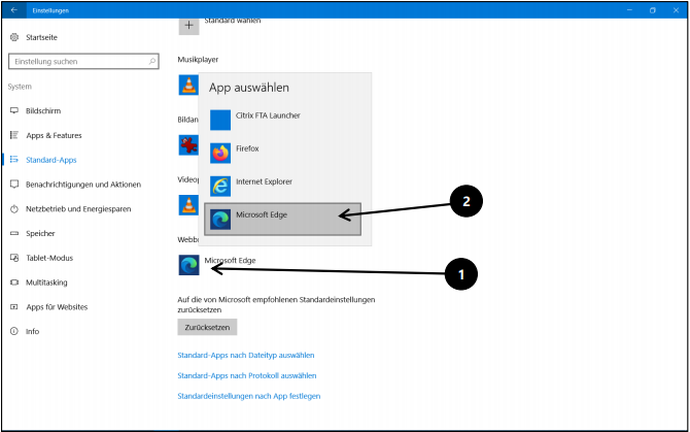Open the Info page

click(x=33, y=330)
